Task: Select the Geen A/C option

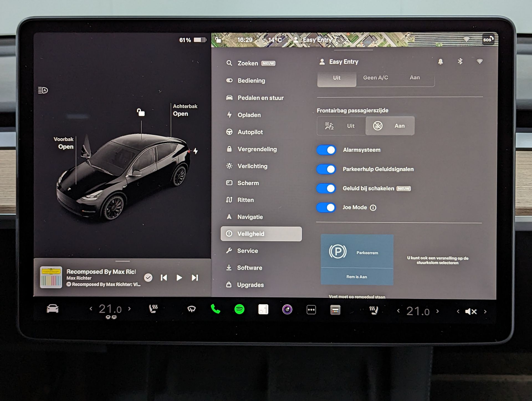Action: coord(376,78)
